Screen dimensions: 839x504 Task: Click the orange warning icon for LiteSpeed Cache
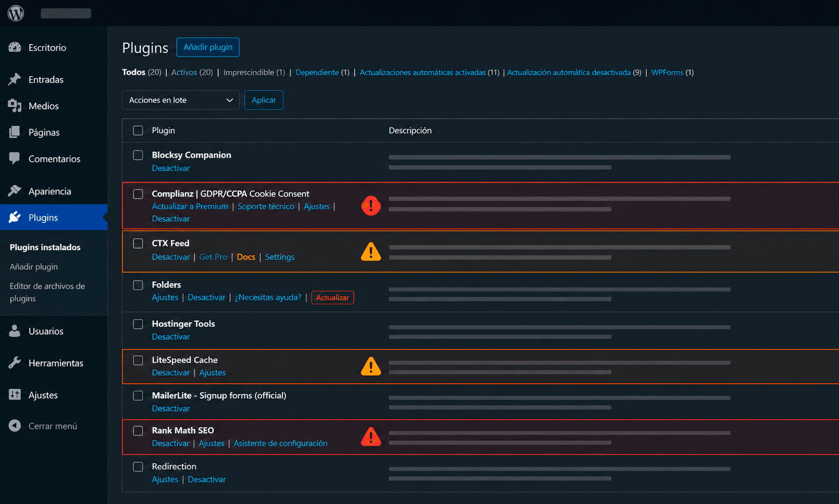pyautogui.click(x=371, y=366)
